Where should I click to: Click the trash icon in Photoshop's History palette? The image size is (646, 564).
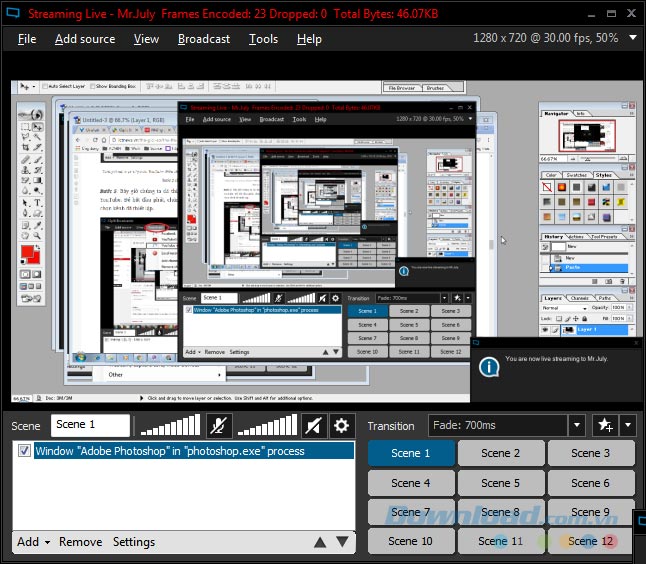pyautogui.click(x=623, y=281)
